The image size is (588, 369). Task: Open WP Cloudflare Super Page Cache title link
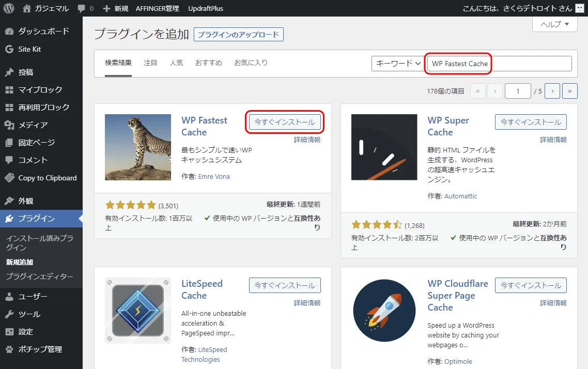458,296
